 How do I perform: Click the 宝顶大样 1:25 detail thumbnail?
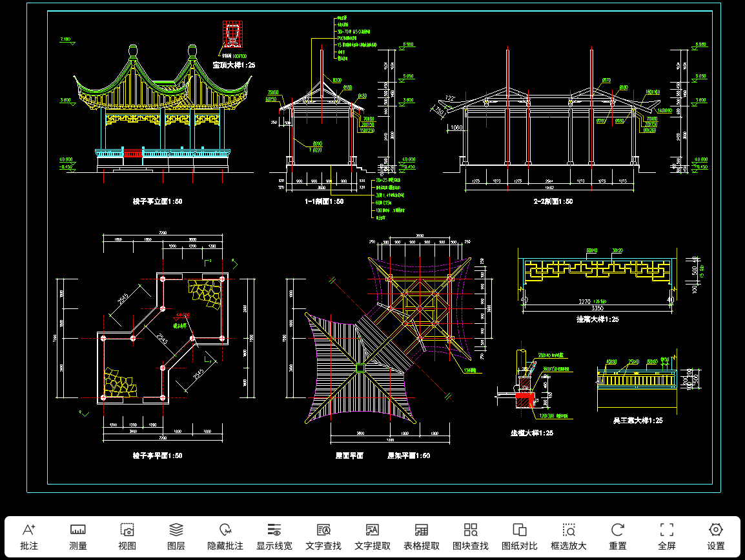(232, 33)
